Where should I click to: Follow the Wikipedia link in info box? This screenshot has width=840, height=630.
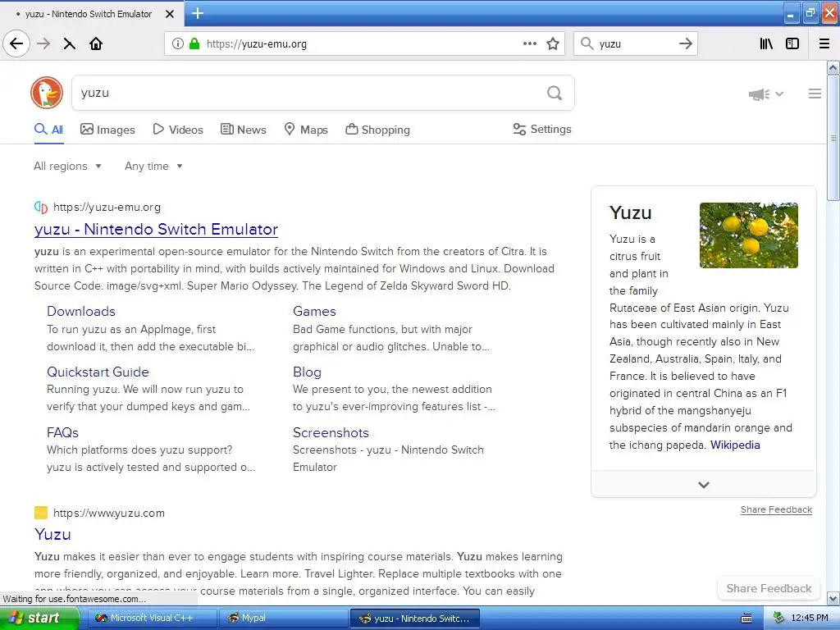(x=735, y=445)
